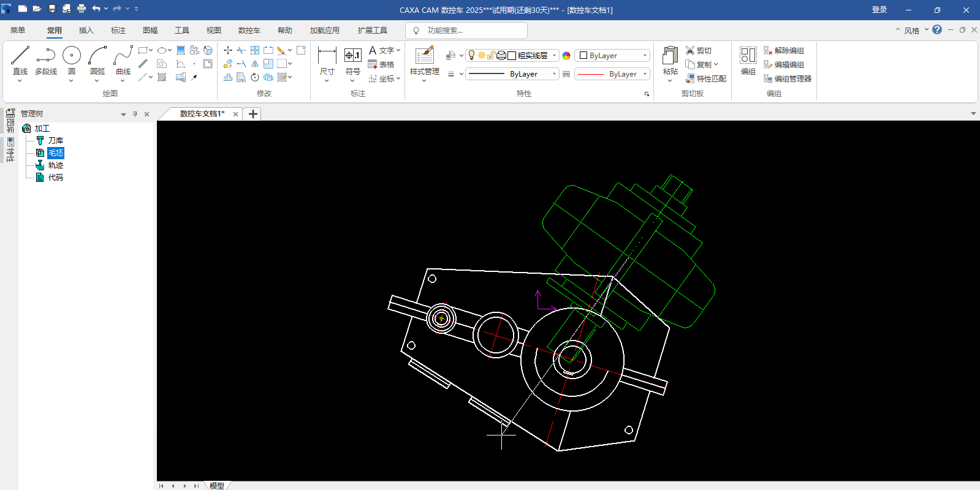Open the 粗实线层 layer dropdown
Screen dimensions: 980x490
coord(554,55)
